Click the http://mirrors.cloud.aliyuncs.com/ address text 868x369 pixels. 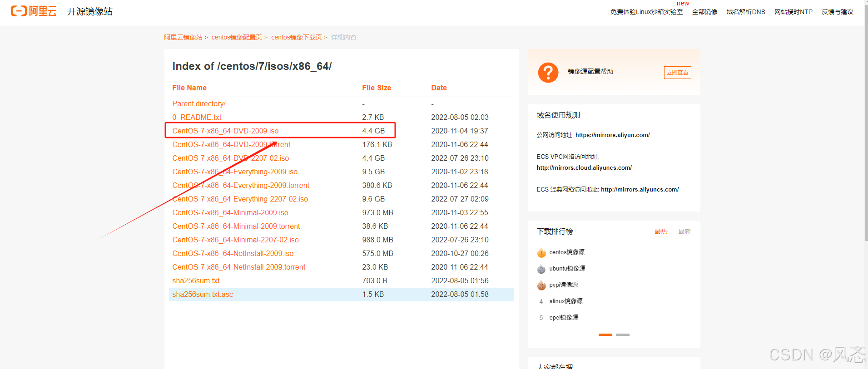tap(584, 167)
